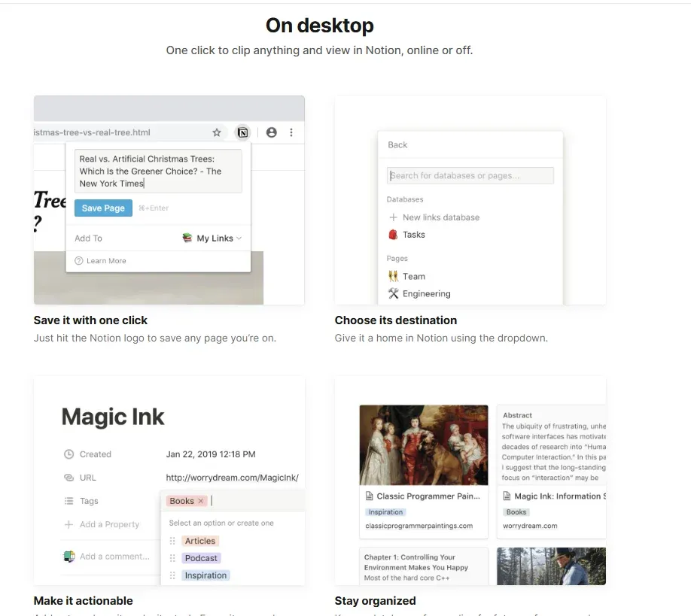The image size is (691, 616).
Task: Select the Team page entry
Action: pos(413,277)
